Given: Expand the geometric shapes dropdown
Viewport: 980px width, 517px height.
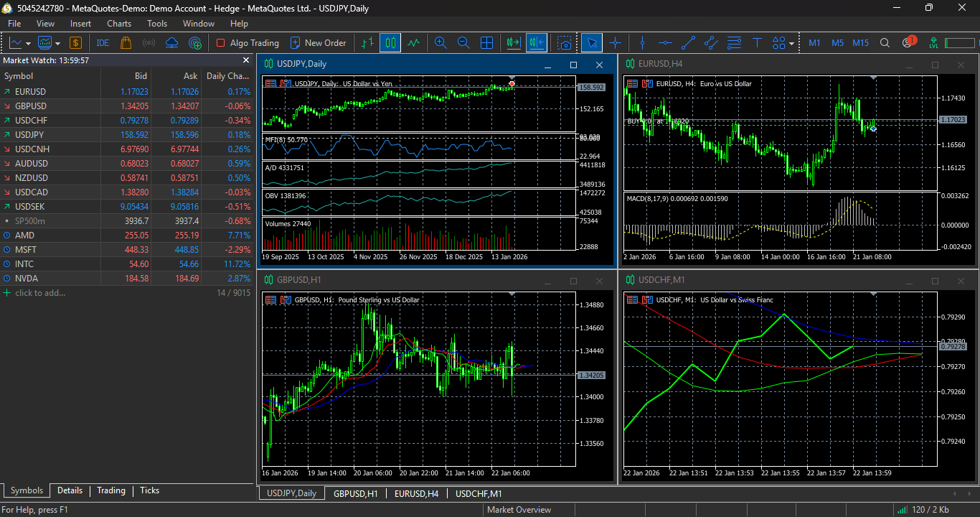Looking at the screenshot, I should coord(791,42).
